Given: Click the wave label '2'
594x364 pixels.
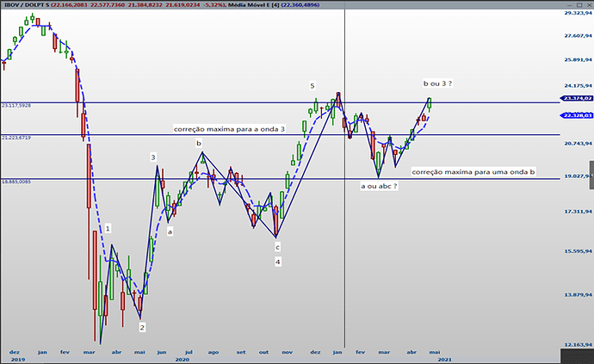Looking at the screenshot, I should click(x=142, y=327).
